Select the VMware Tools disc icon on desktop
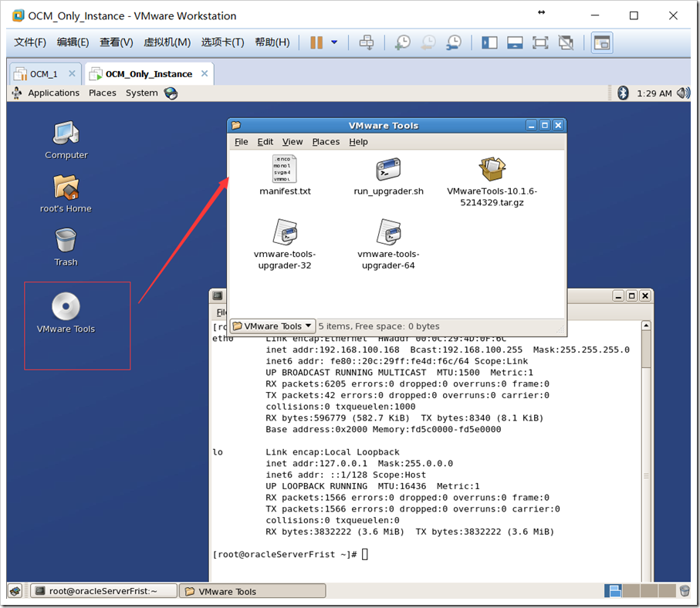The image size is (700, 608). tap(66, 313)
